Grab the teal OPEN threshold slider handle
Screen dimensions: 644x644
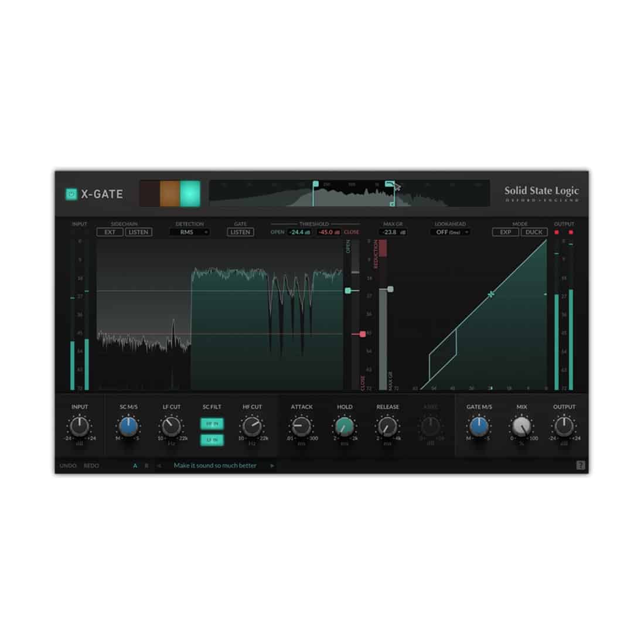click(348, 291)
